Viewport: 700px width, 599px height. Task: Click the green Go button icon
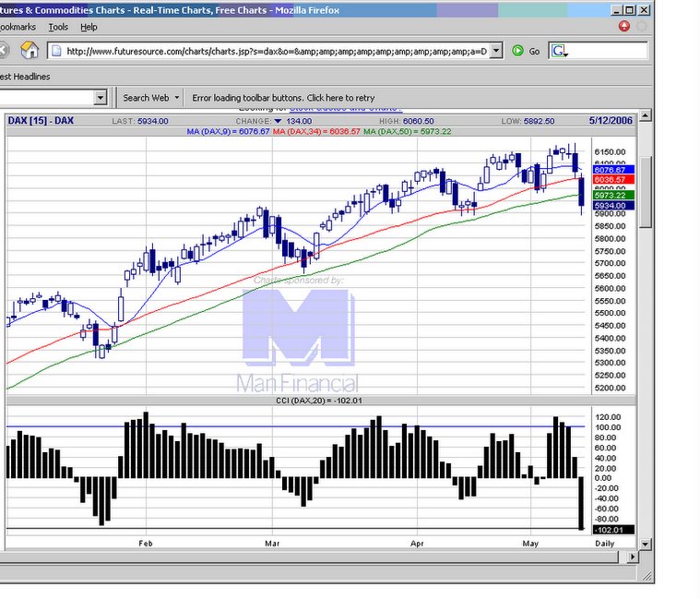point(518,51)
